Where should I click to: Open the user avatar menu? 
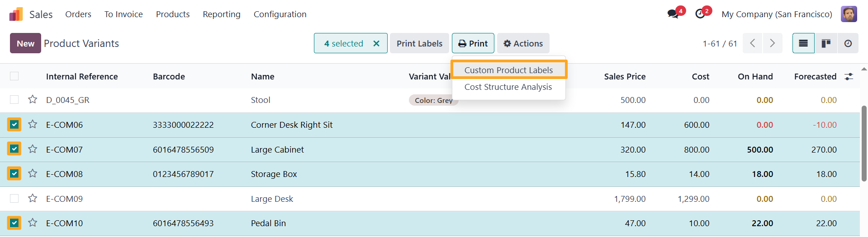pyautogui.click(x=849, y=14)
